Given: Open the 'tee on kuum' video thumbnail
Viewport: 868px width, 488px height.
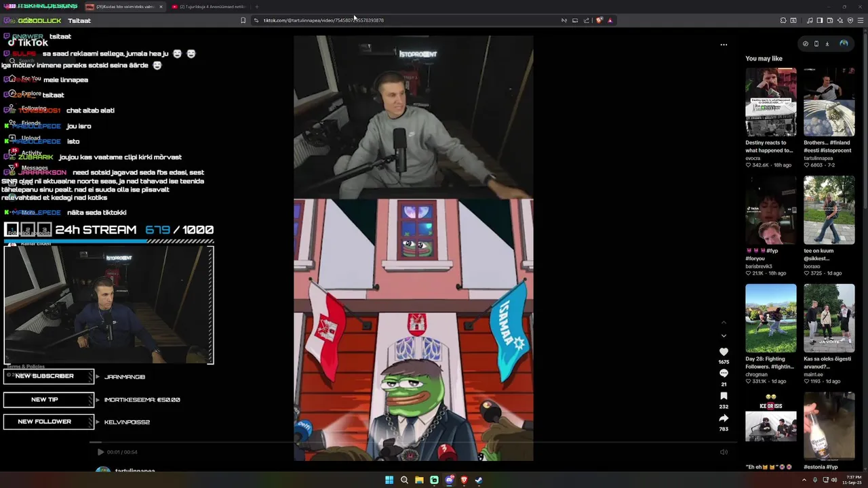Looking at the screenshot, I should [829, 210].
